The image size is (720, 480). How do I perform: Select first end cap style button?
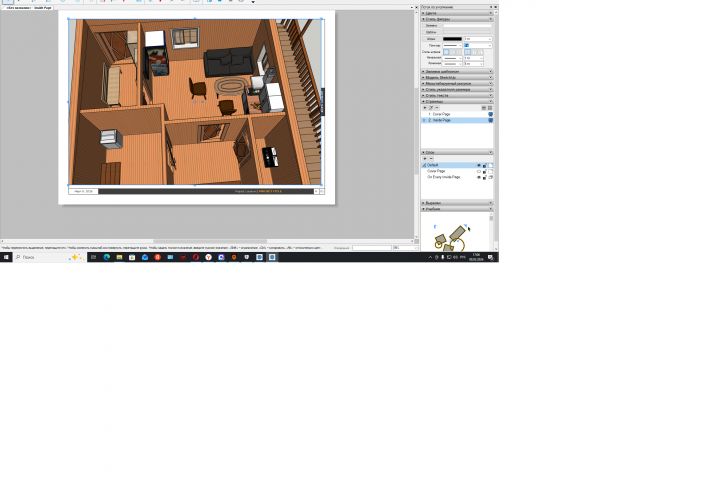coord(466,52)
